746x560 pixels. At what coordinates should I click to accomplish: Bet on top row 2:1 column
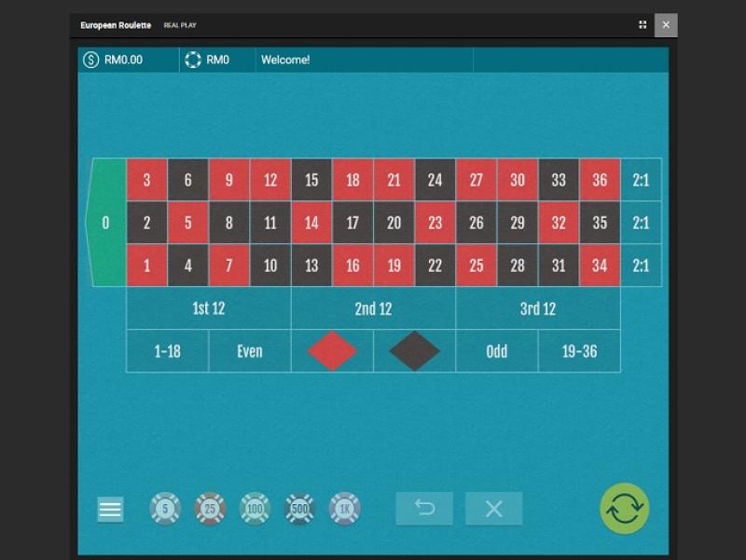(x=641, y=180)
